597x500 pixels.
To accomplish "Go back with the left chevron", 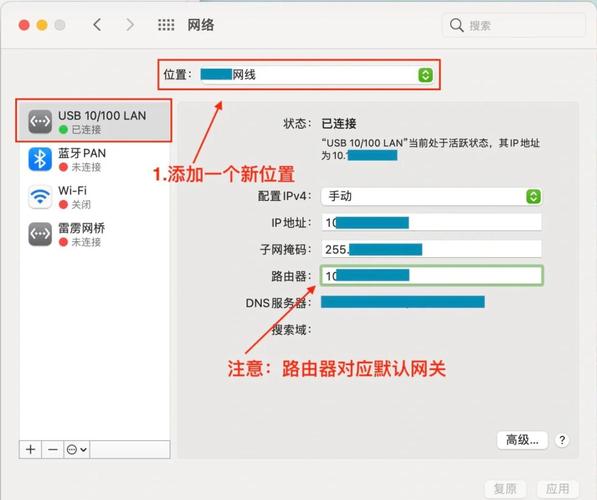I will coord(97,25).
